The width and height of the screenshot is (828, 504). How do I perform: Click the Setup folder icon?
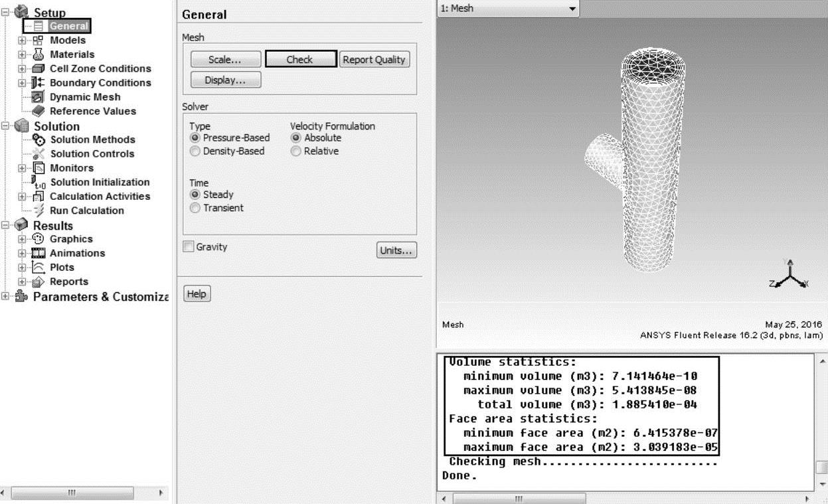(x=20, y=11)
